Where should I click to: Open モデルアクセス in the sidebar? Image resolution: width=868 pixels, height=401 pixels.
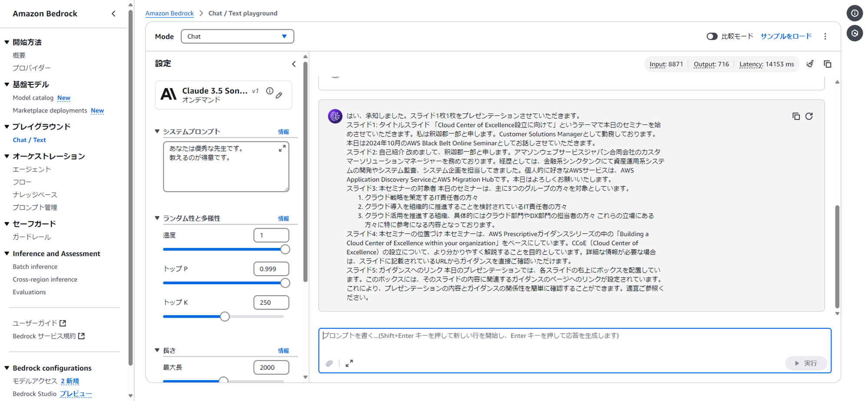(35, 381)
